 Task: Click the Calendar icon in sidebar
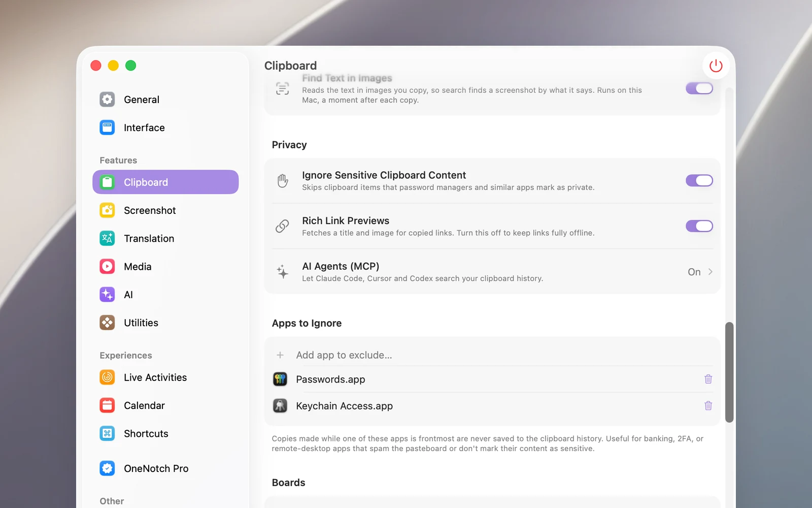[x=107, y=405]
